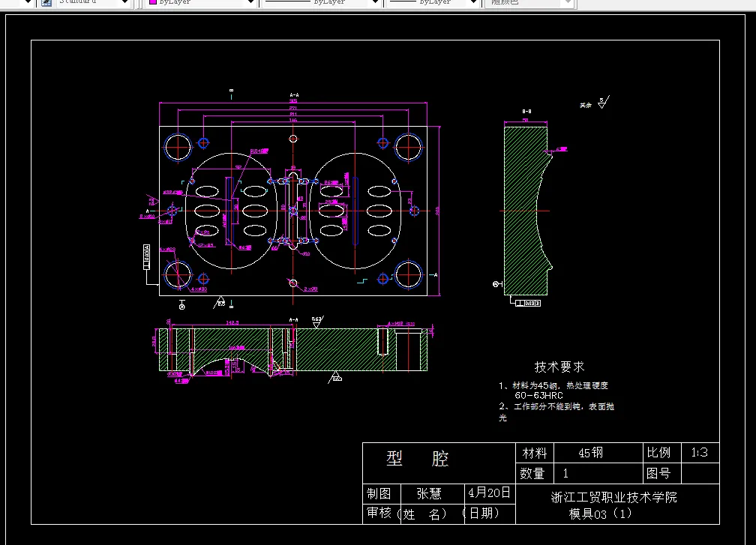The height and width of the screenshot is (545, 756).
Task: Click the 制图 label in title block
Action: [x=379, y=494]
